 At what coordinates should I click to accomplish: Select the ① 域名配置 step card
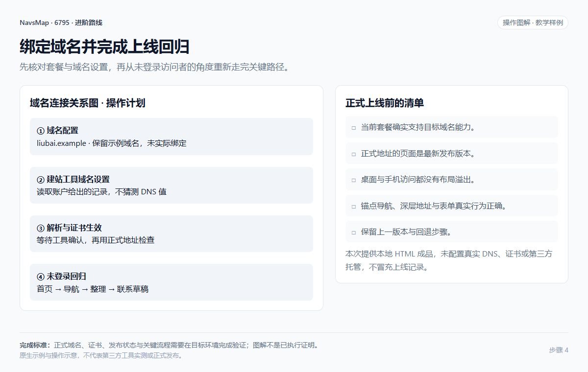[171, 137]
